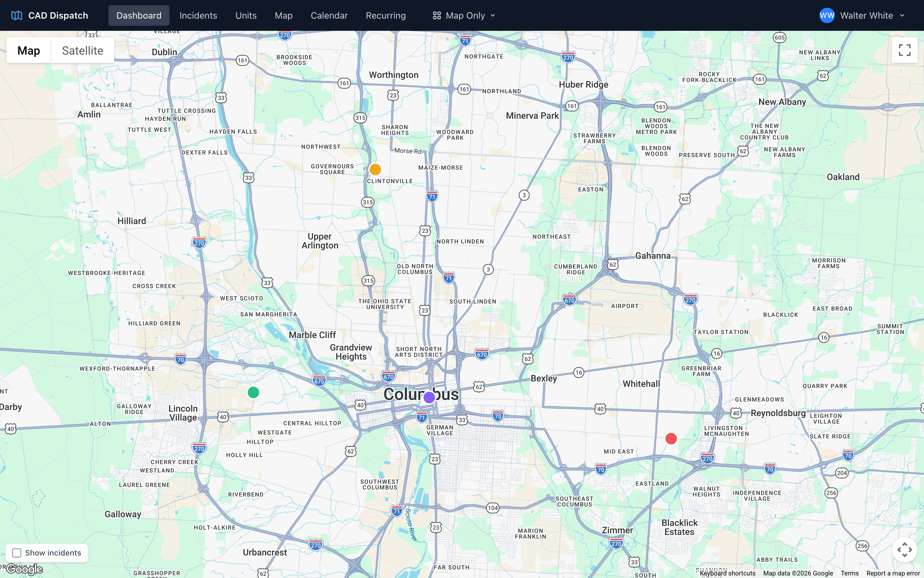Click the Blacklick Estates label
924x578 pixels.
(x=679, y=527)
